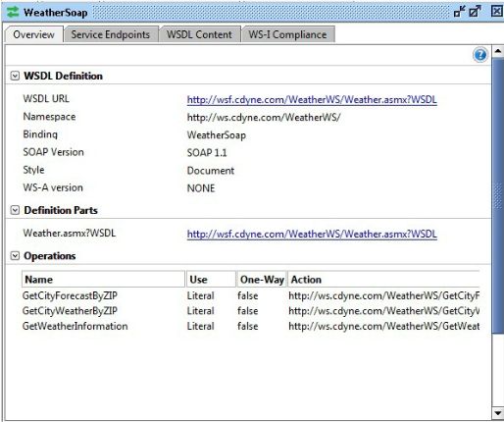Click Literal in GetCityForecastByZIP row
This screenshot has width=504, height=422.
coord(201,295)
